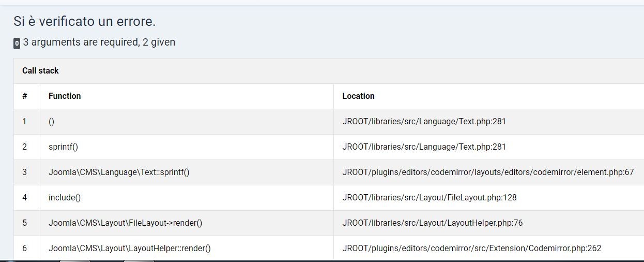Click the "Joomla\CMS\Language\Text::sprintf()" function entry

click(x=119, y=172)
